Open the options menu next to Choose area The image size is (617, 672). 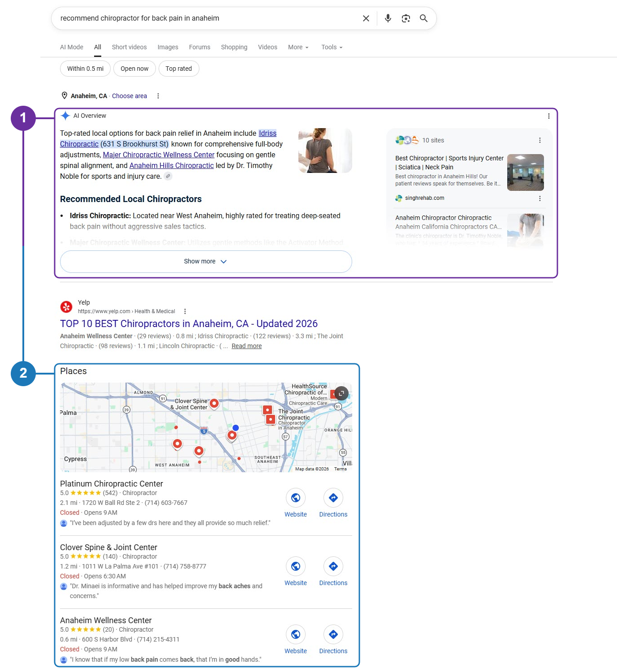coord(158,96)
